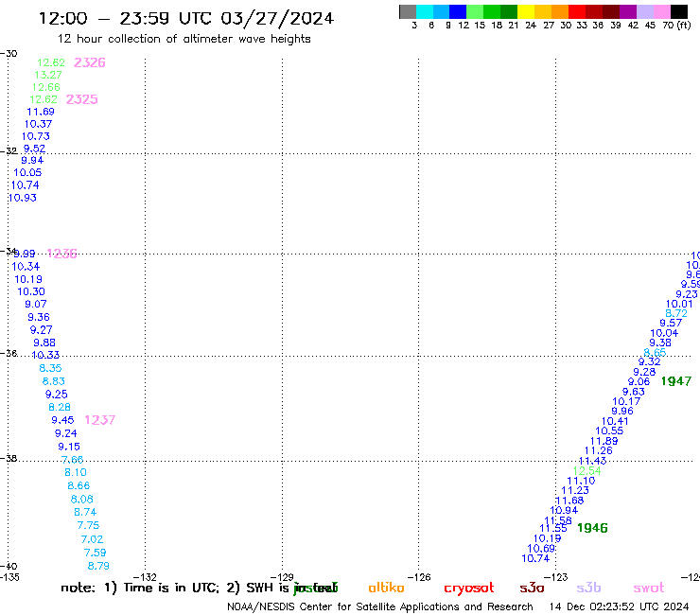Image resolution: width=700 pixels, height=615 pixels.
Task: Select the wave height value 11.68
Action: [x=569, y=501]
